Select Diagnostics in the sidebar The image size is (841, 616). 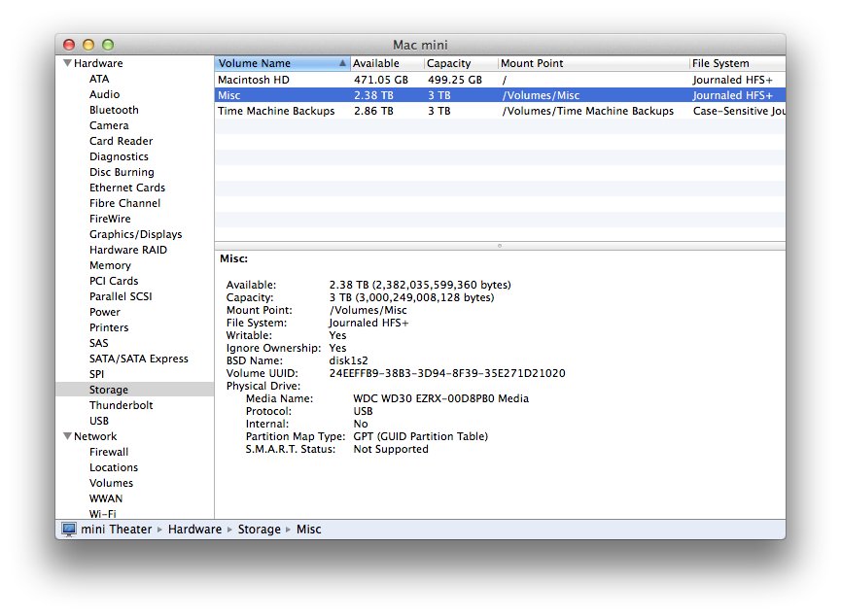point(119,156)
